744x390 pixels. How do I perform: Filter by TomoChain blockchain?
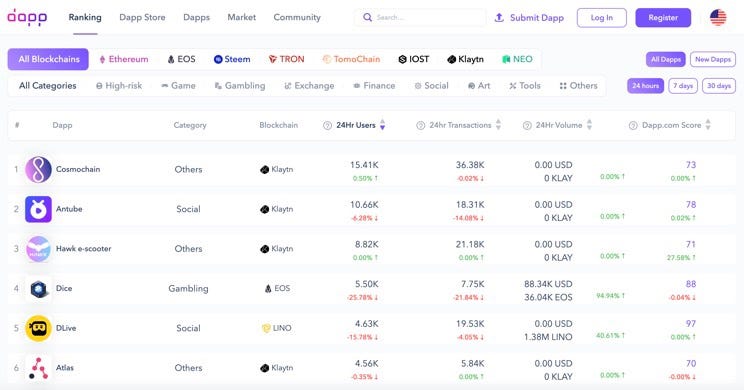pyautogui.click(x=351, y=59)
